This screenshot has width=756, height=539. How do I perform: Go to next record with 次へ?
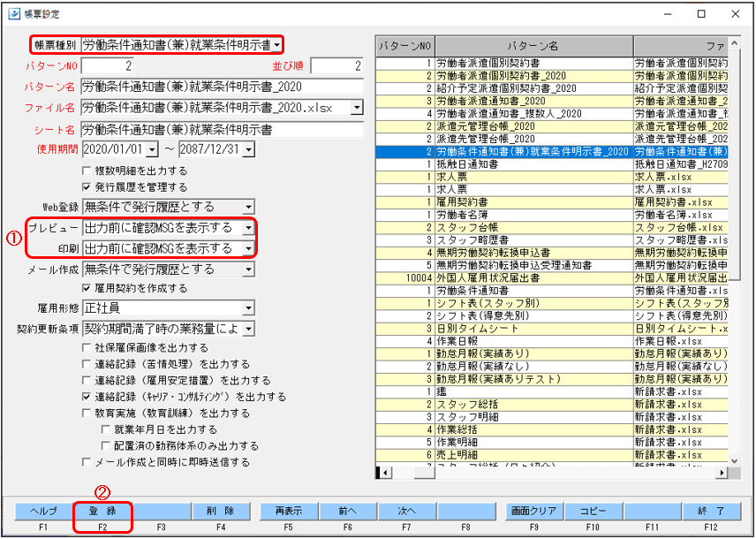pos(407,512)
